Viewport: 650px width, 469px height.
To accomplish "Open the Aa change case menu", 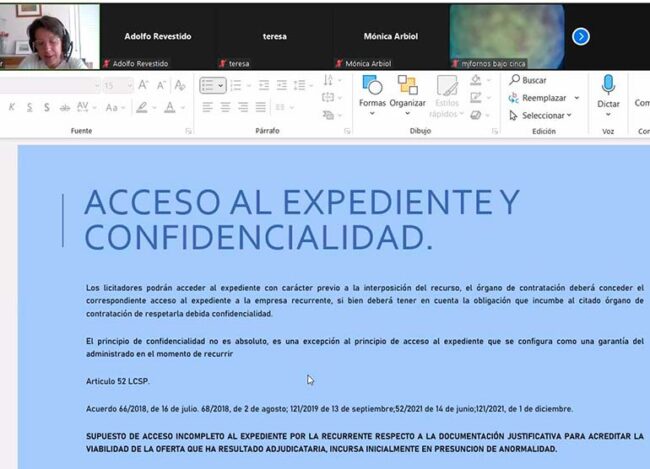I will [115, 108].
